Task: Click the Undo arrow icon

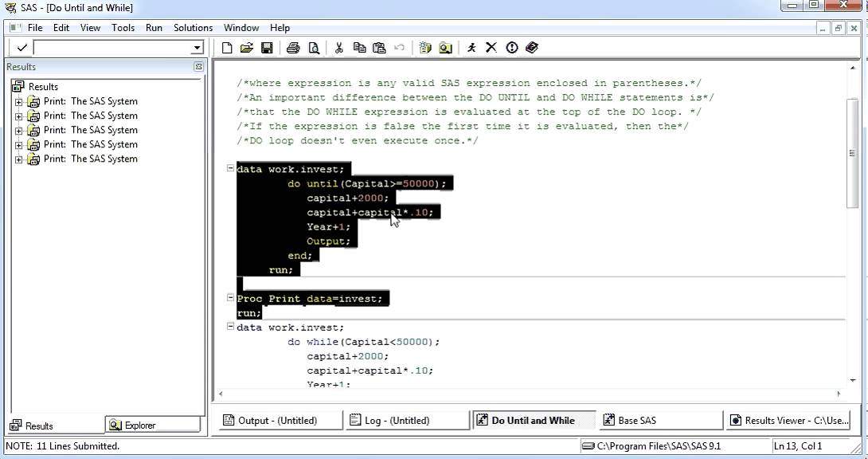Action: 399,48
